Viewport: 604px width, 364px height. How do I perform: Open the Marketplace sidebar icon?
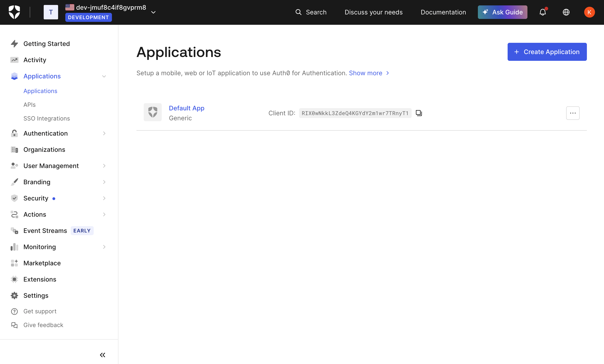pos(14,263)
